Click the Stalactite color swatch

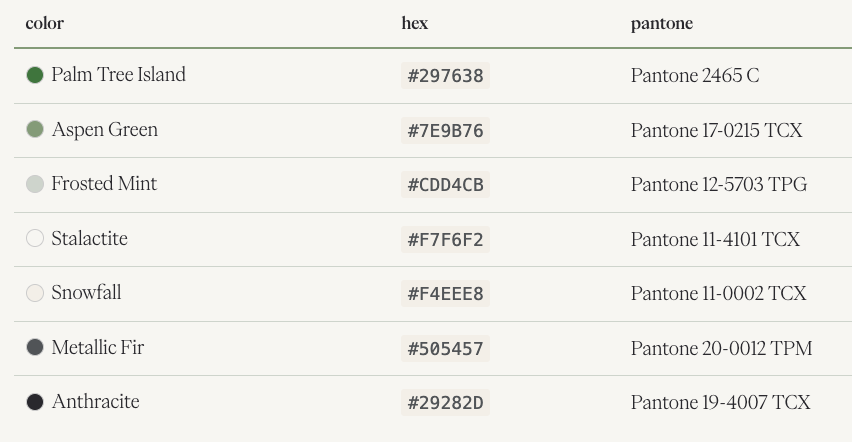pos(35,238)
